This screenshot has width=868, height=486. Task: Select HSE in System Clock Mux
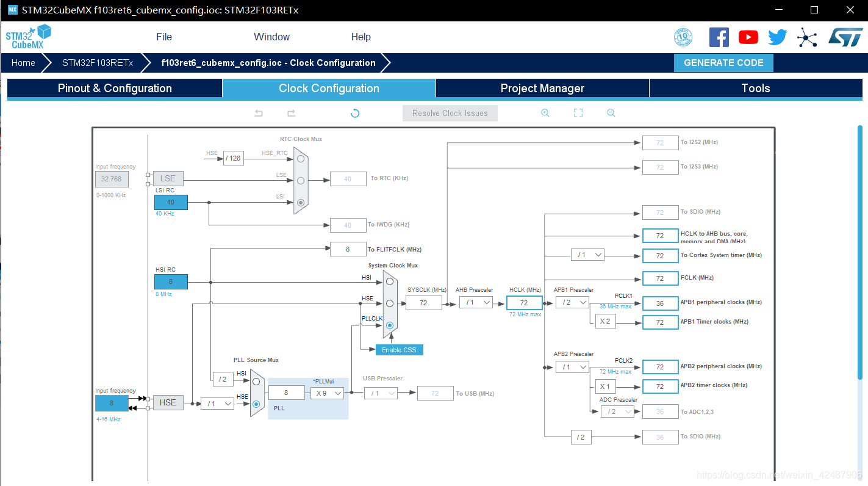click(x=390, y=303)
